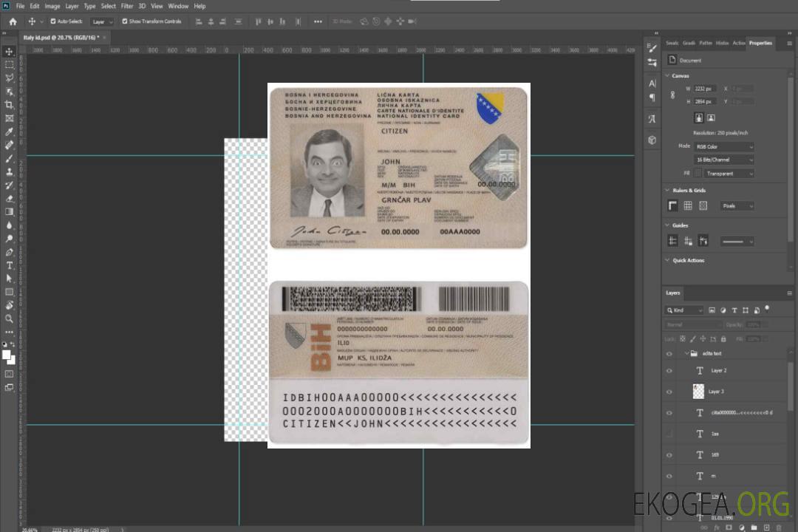This screenshot has width=798, height=532.
Task: Open the RGB Color mode dropdown
Action: [724, 146]
